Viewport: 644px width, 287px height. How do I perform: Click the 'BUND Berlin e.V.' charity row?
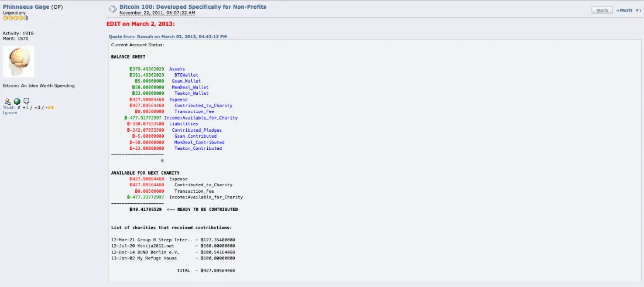pyautogui.click(x=173, y=252)
